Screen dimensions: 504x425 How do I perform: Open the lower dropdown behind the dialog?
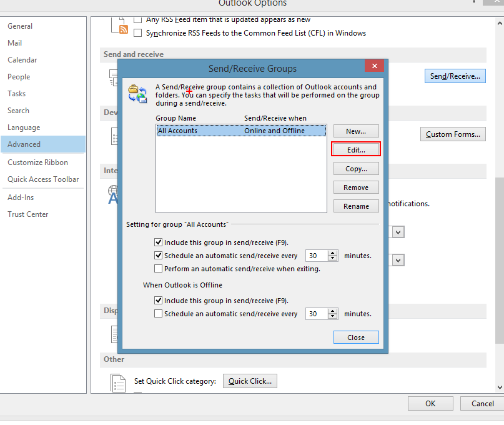(398, 260)
